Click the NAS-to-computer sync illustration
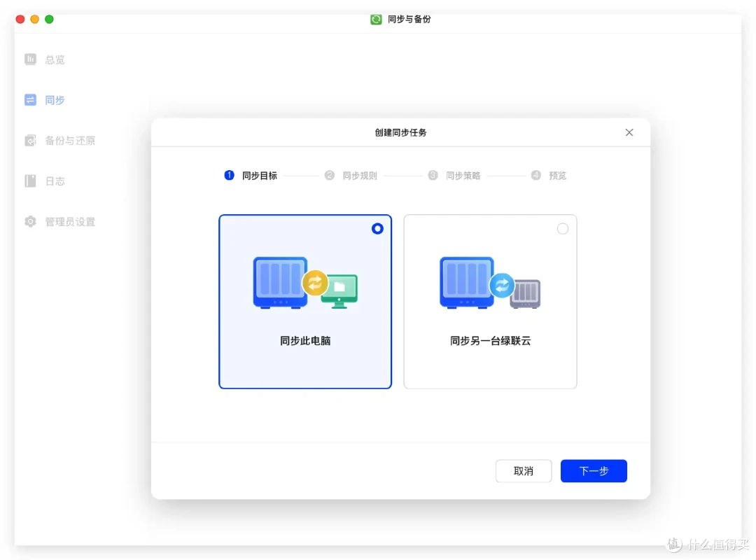The image size is (756, 560). click(x=305, y=283)
